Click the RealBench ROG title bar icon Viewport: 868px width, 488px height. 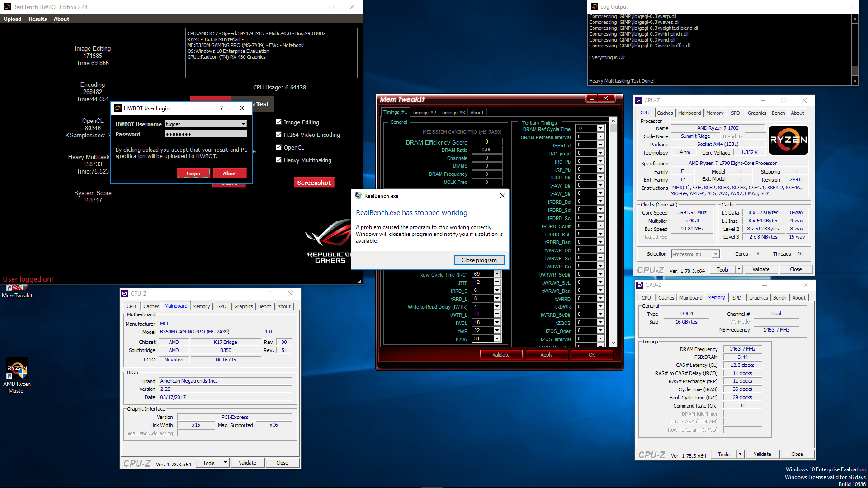7,7
